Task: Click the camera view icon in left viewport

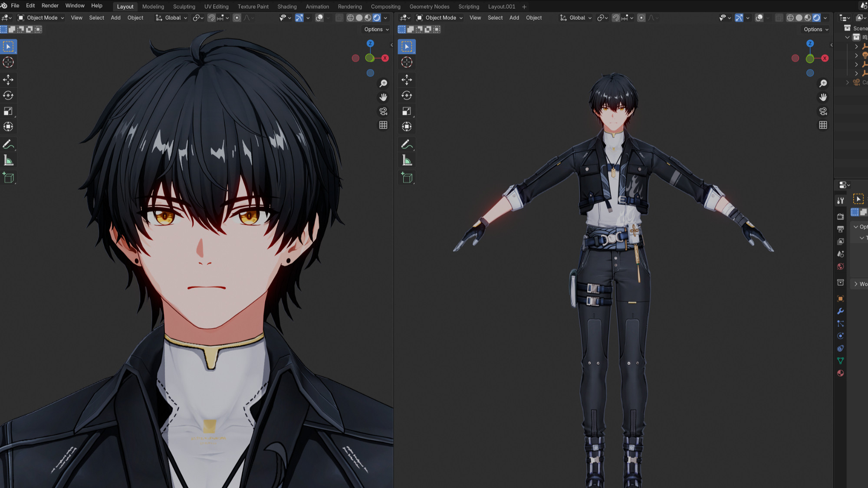Action: 383,111
